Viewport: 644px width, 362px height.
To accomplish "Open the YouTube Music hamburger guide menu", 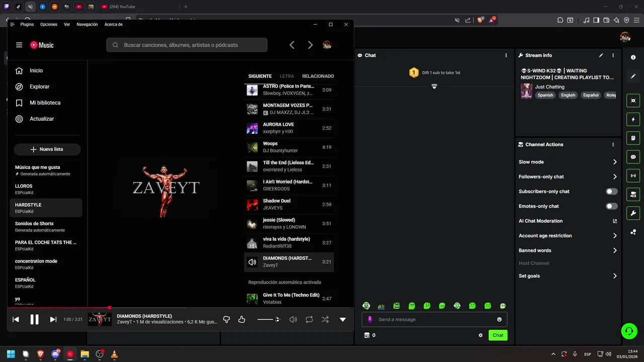I will tap(19, 45).
